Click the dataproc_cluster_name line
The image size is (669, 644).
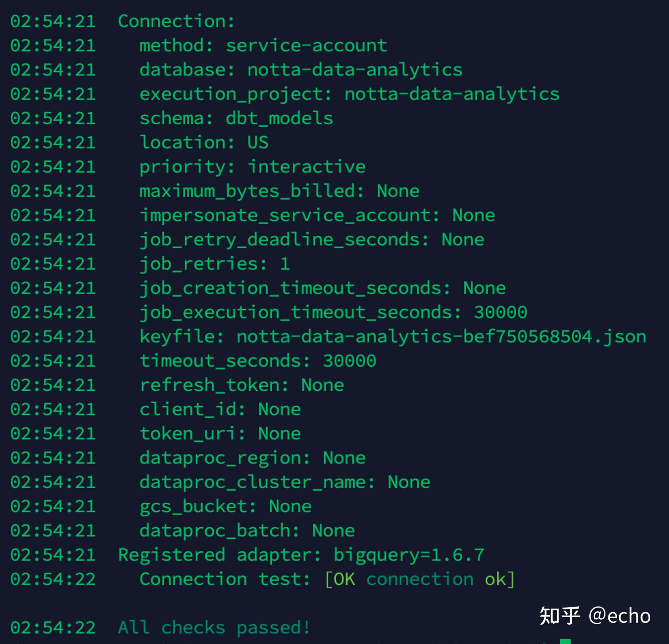(285, 482)
